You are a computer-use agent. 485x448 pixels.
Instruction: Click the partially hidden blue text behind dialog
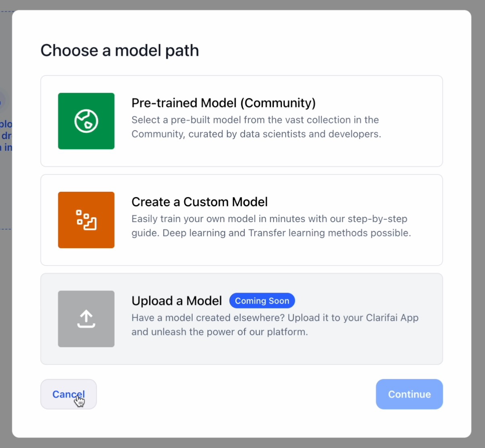[x=6, y=136]
